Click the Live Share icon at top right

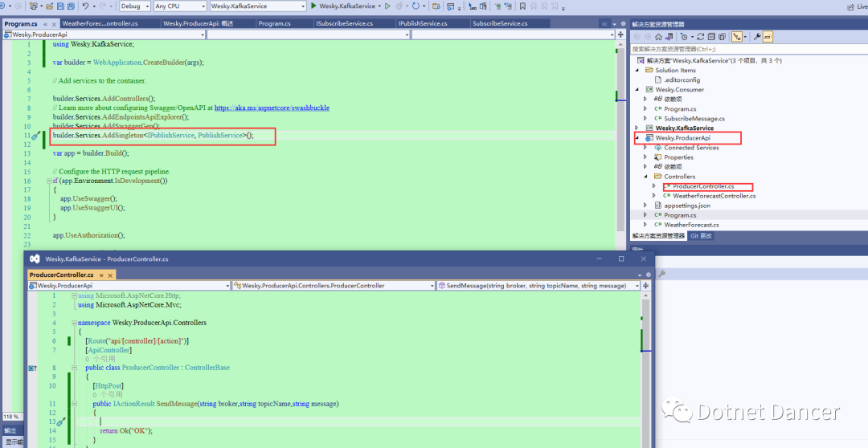(x=851, y=6)
